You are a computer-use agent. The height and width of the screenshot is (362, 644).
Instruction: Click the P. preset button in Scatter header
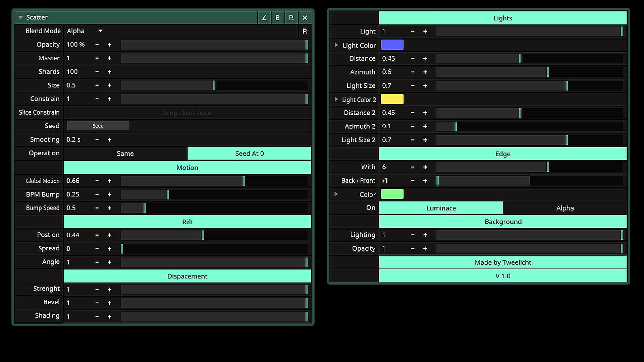click(291, 17)
